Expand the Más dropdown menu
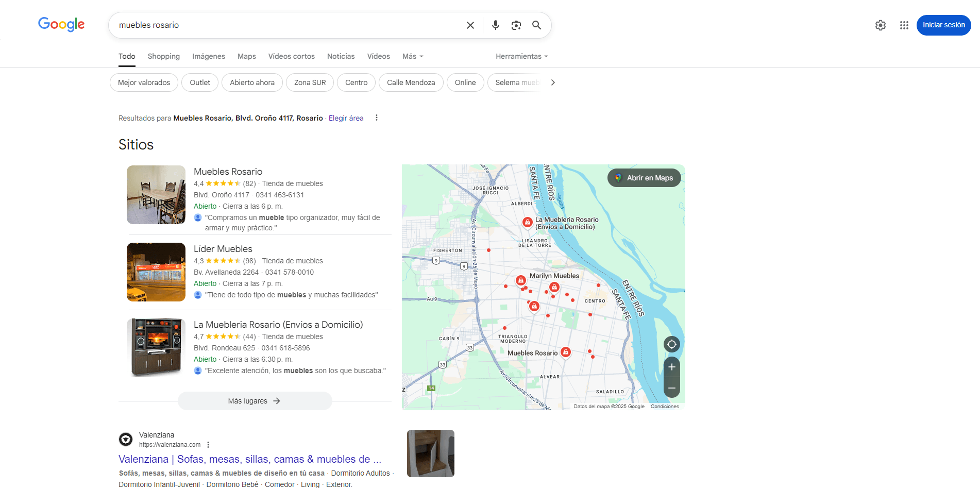Image resolution: width=980 pixels, height=488 pixels. tap(413, 56)
